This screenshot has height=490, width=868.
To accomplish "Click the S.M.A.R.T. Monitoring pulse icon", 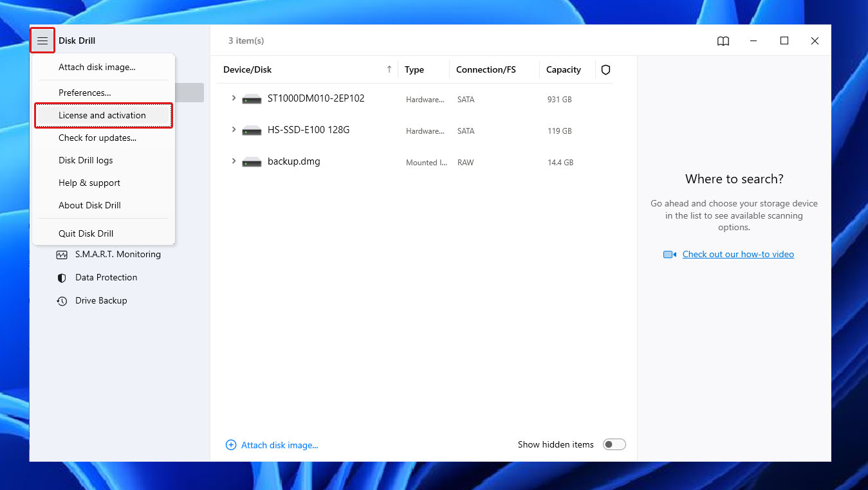I will tap(62, 255).
